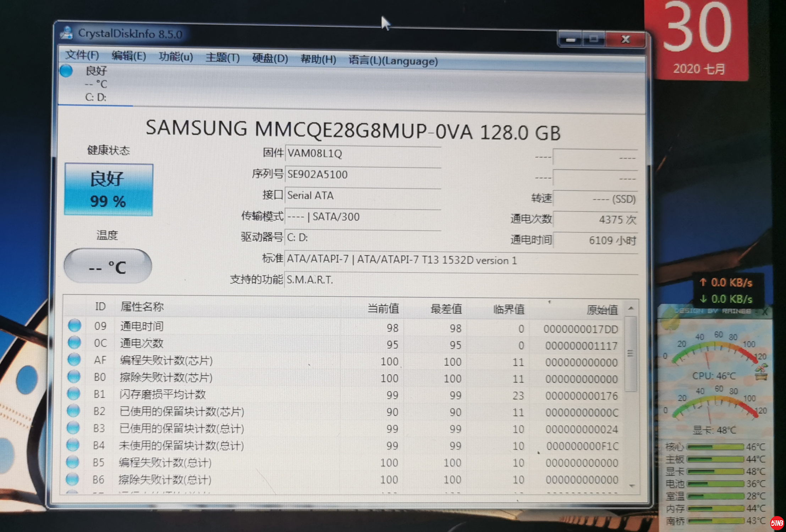
Task: Click the 属性名称 column header
Action: pos(142,306)
